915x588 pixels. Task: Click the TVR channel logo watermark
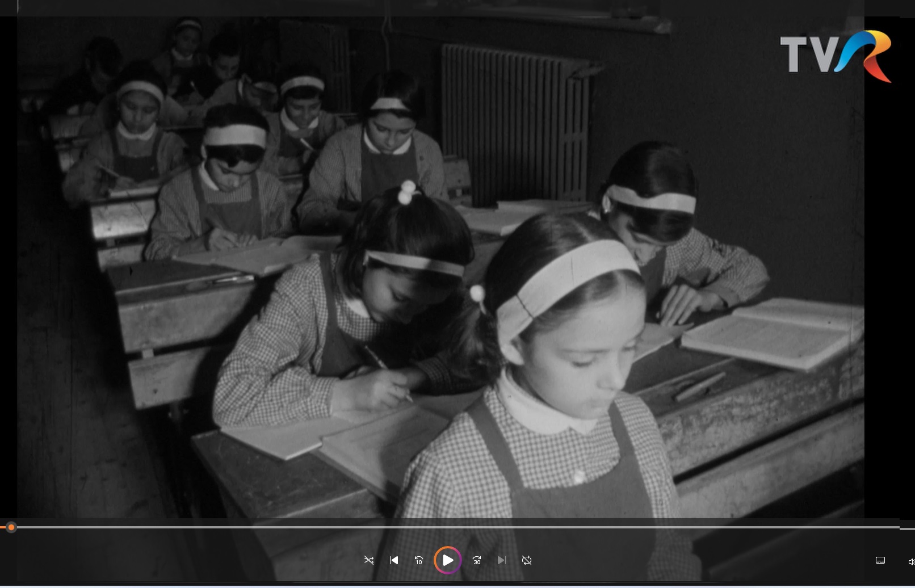click(x=835, y=55)
